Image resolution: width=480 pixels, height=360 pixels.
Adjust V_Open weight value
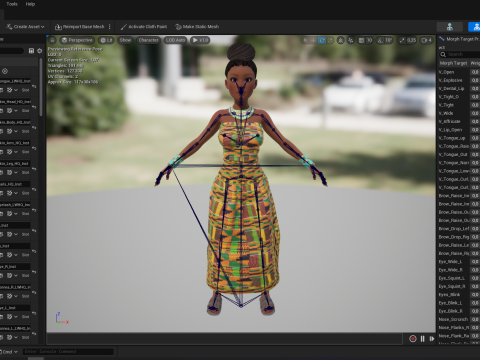tap(475, 72)
